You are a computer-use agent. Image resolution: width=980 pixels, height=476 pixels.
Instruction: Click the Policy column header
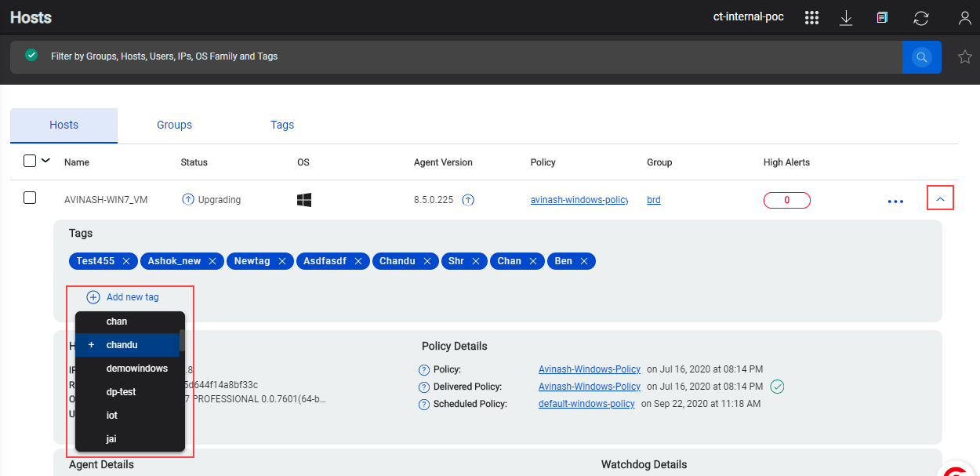coord(543,162)
